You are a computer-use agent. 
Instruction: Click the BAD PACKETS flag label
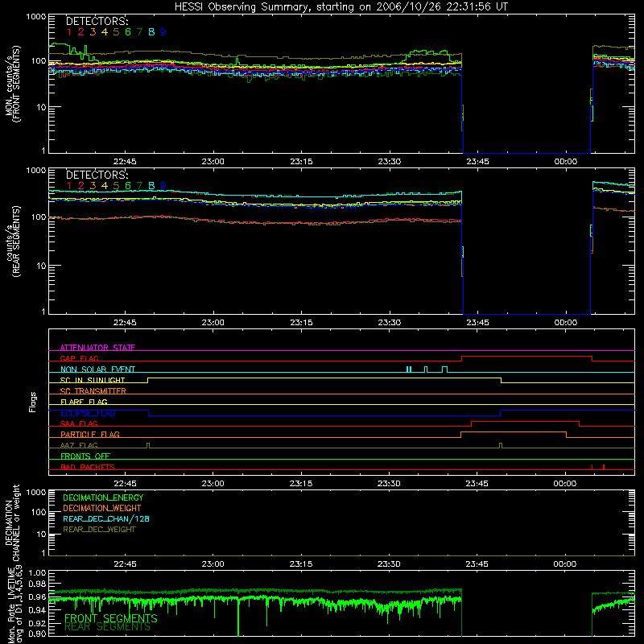[x=88, y=467]
